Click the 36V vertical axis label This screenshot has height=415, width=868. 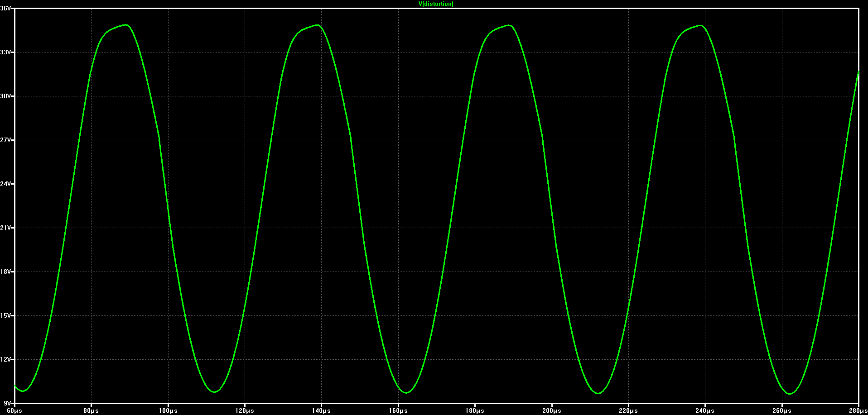(x=5, y=9)
